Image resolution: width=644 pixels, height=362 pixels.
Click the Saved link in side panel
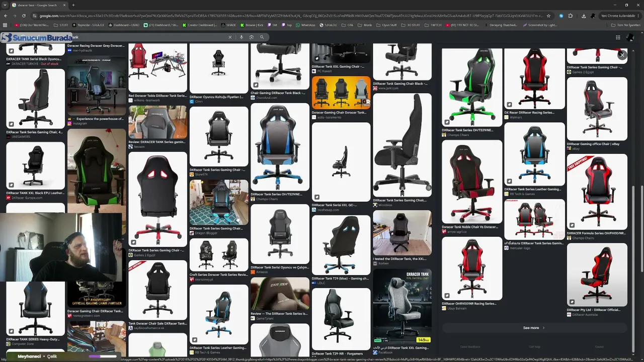pos(599,347)
